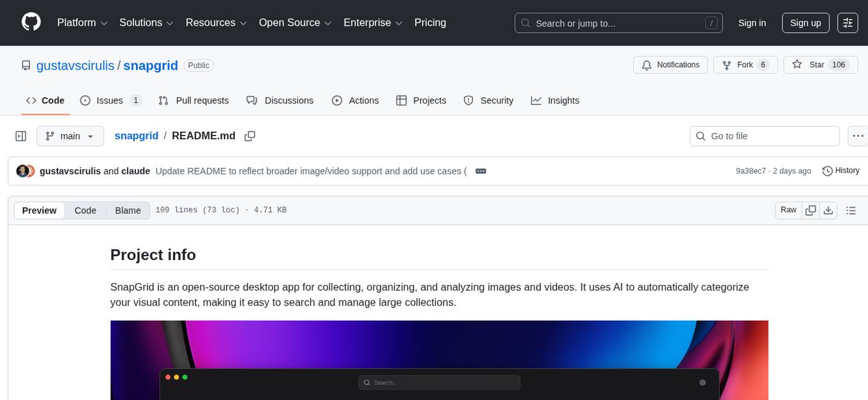Download the raw README file
The height and width of the screenshot is (400, 868).
coord(828,210)
